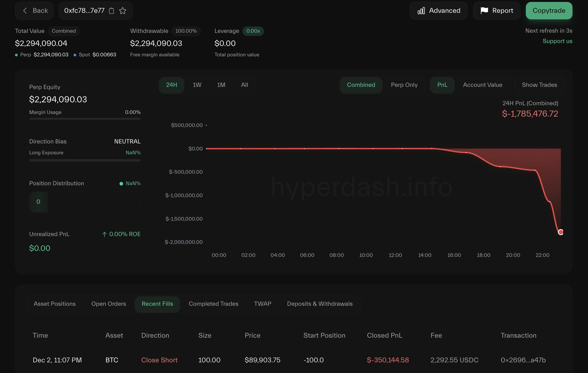Click the bar chart icon in Advanced
Screen dimensions: 588x373
pyautogui.click(x=421, y=11)
